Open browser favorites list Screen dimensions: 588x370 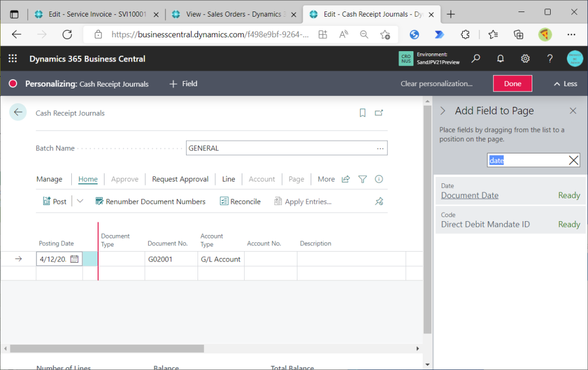493,34
